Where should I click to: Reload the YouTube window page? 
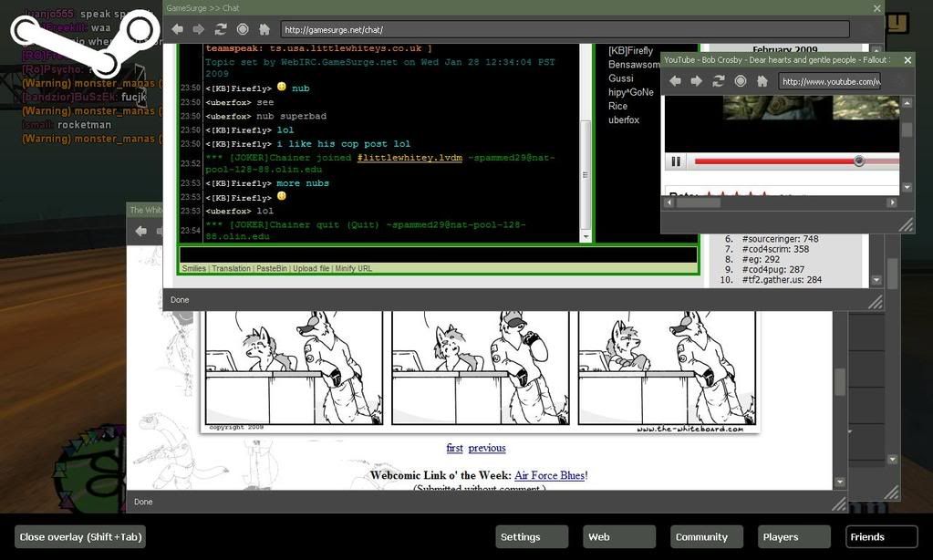coord(718,81)
